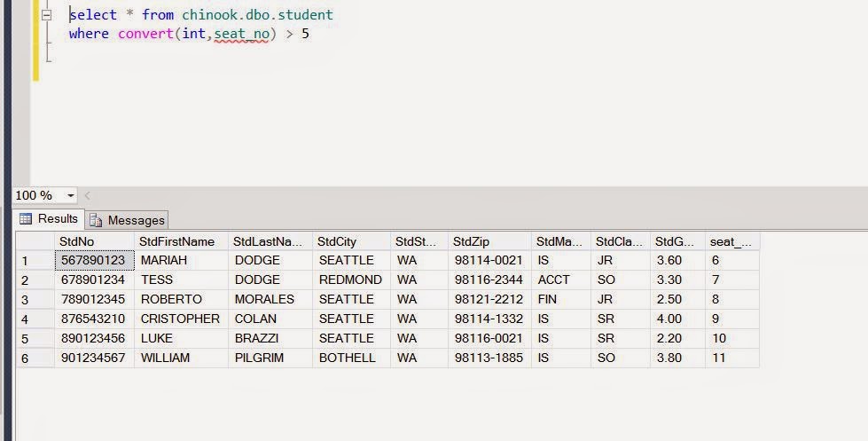Select the StdCla... column header
Screen dimensions: 868x441
tap(621, 241)
